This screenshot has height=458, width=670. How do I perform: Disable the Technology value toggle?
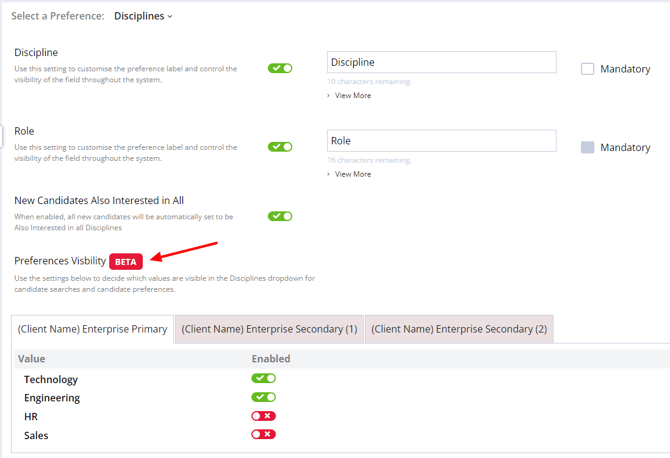tap(263, 379)
